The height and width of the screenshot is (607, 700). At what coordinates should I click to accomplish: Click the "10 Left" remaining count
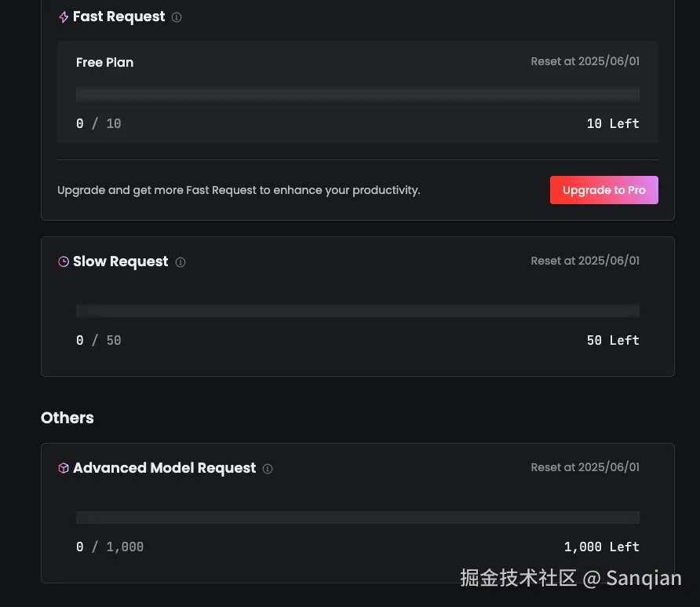tap(613, 123)
